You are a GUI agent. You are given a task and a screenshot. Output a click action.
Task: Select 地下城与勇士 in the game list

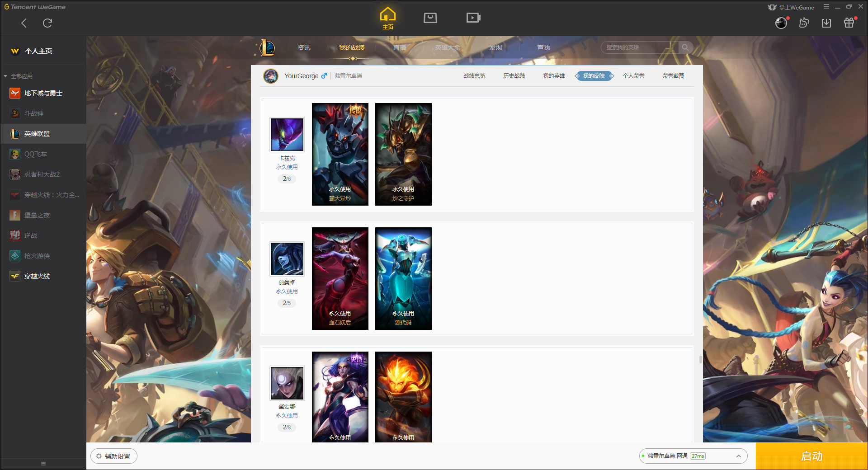point(43,93)
